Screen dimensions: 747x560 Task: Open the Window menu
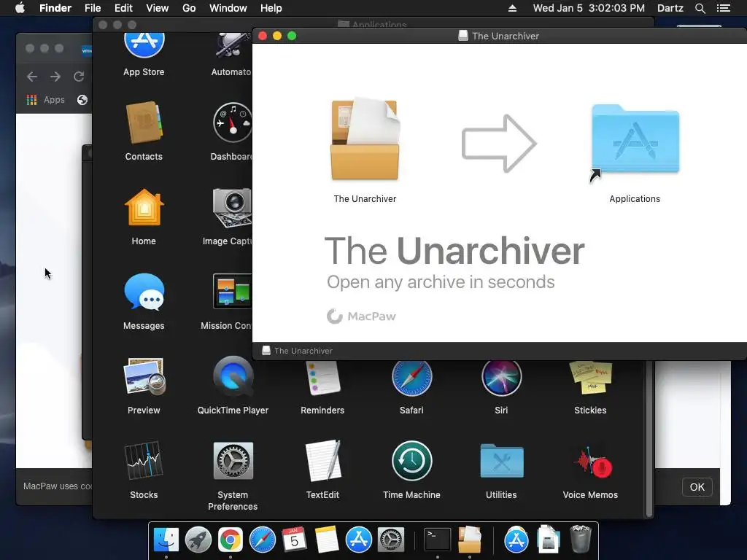click(228, 8)
